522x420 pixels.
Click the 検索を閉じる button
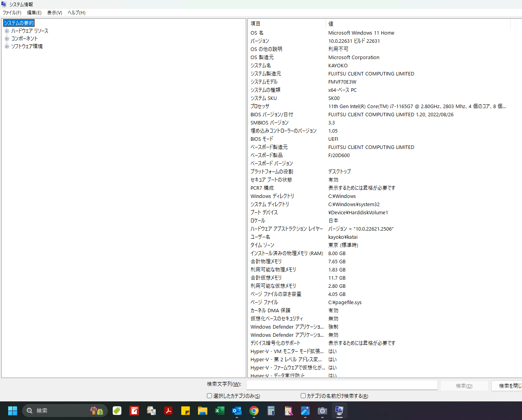pos(507,386)
